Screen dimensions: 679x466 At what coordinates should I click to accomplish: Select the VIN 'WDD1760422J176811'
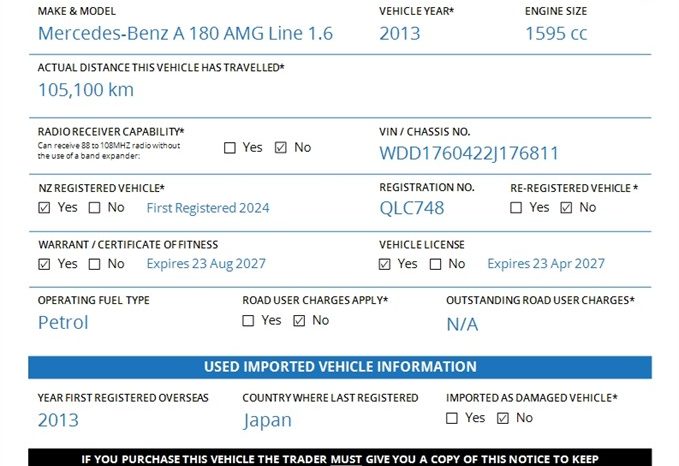coord(469,153)
